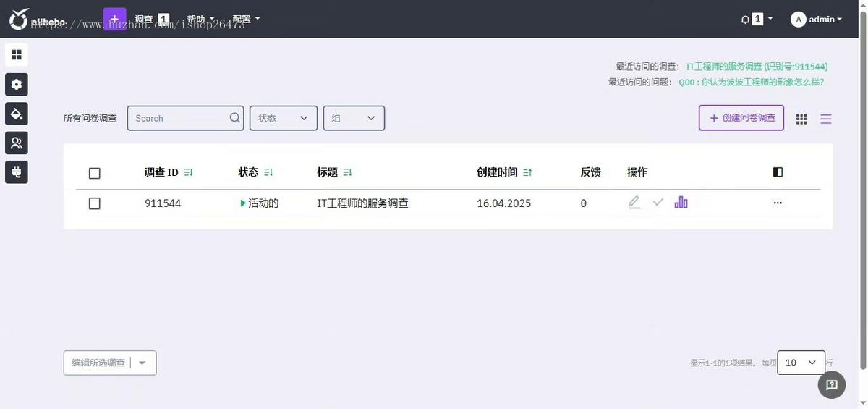Check the box for survey 911544

tap(94, 203)
